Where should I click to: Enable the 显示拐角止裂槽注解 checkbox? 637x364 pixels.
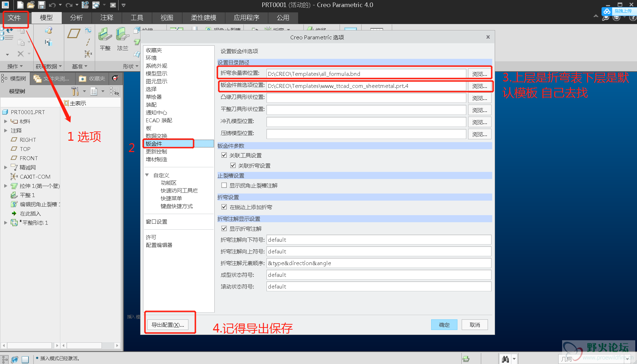tap(224, 185)
